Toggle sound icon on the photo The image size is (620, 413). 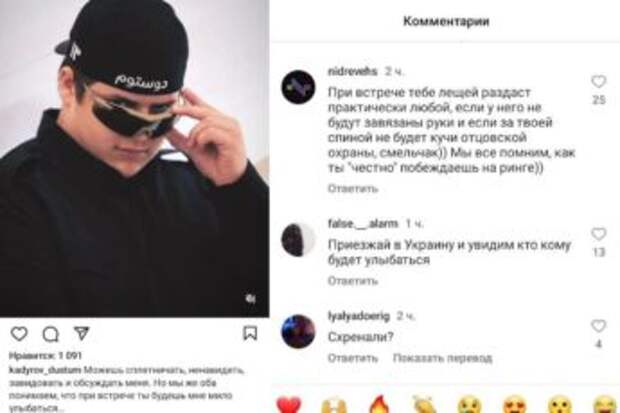[250, 299]
